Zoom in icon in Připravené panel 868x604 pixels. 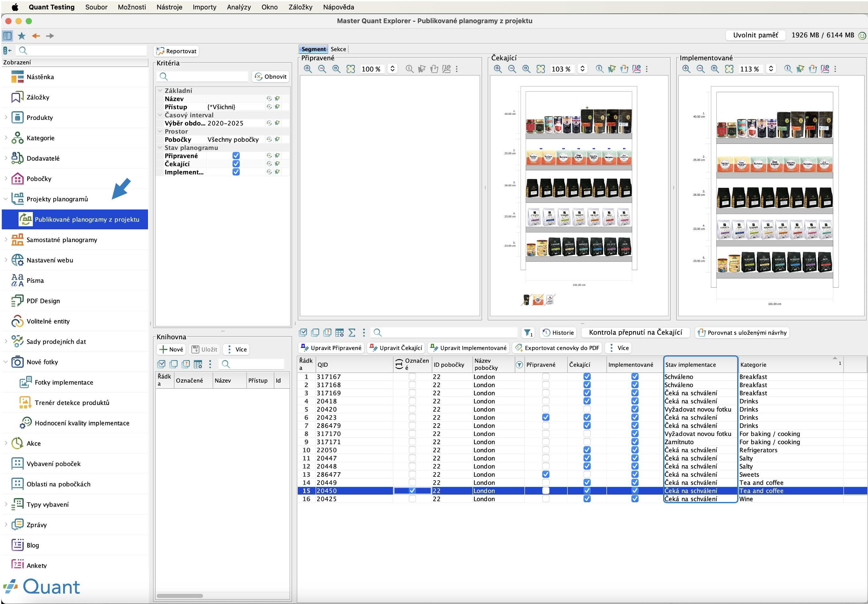[x=308, y=69]
